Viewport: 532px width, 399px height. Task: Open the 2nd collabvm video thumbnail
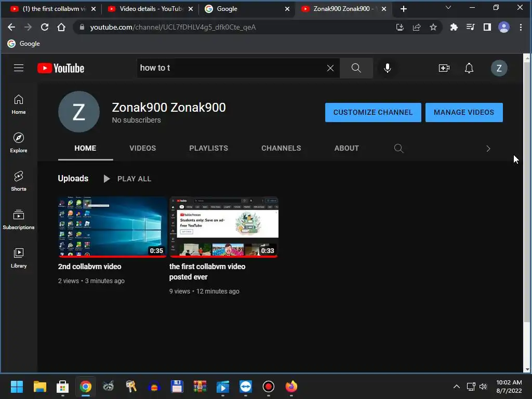pyautogui.click(x=112, y=227)
